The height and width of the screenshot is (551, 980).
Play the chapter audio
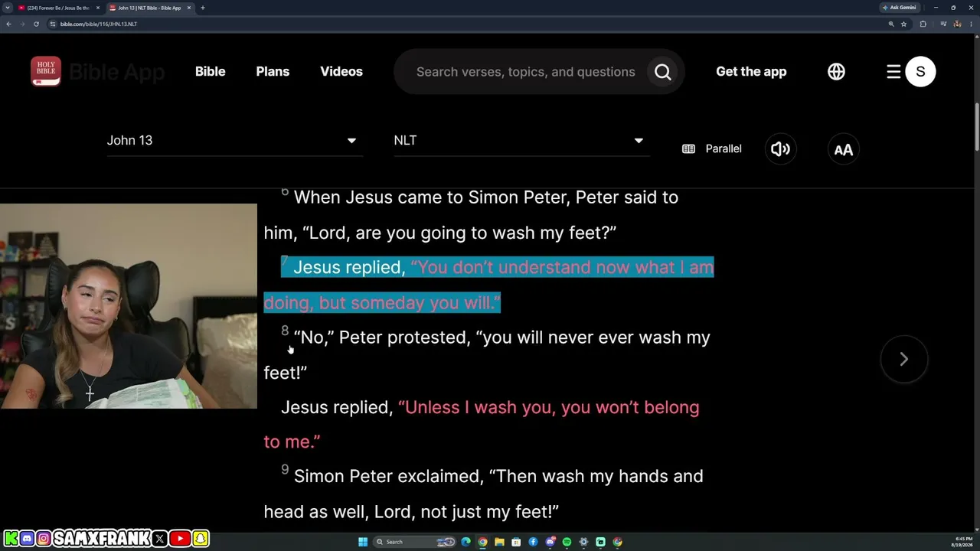click(x=780, y=148)
